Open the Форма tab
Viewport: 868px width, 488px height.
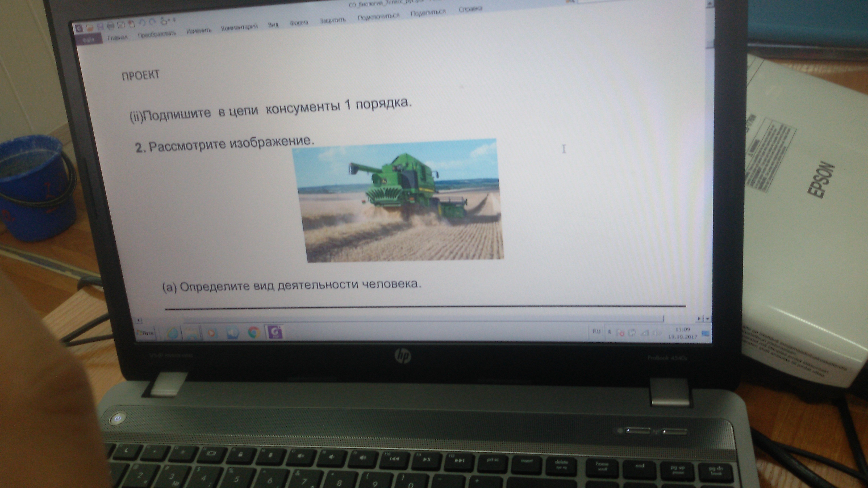[x=299, y=23]
